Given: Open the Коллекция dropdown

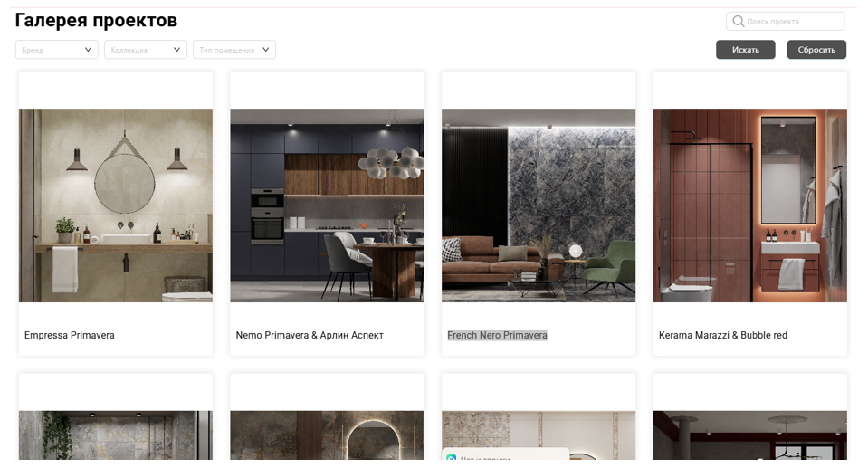Looking at the screenshot, I should click(x=146, y=49).
